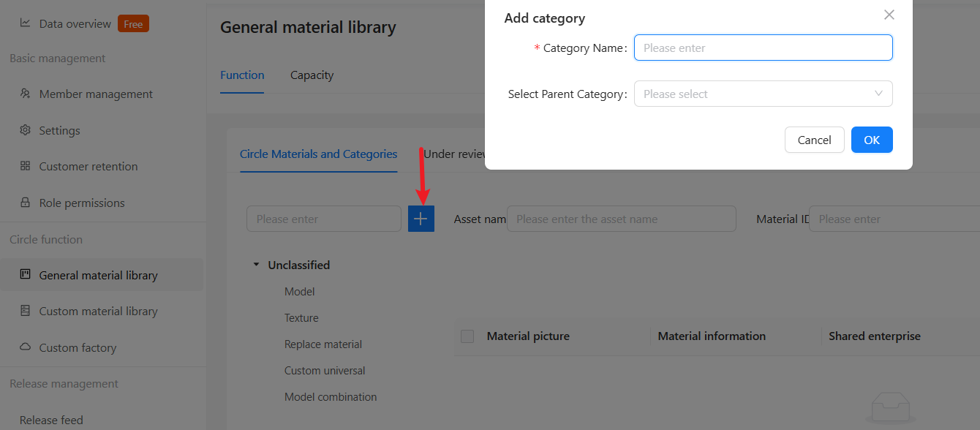Click the Basic management section label
The height and width of the screenshot is (430, 980).
point(58,59)
